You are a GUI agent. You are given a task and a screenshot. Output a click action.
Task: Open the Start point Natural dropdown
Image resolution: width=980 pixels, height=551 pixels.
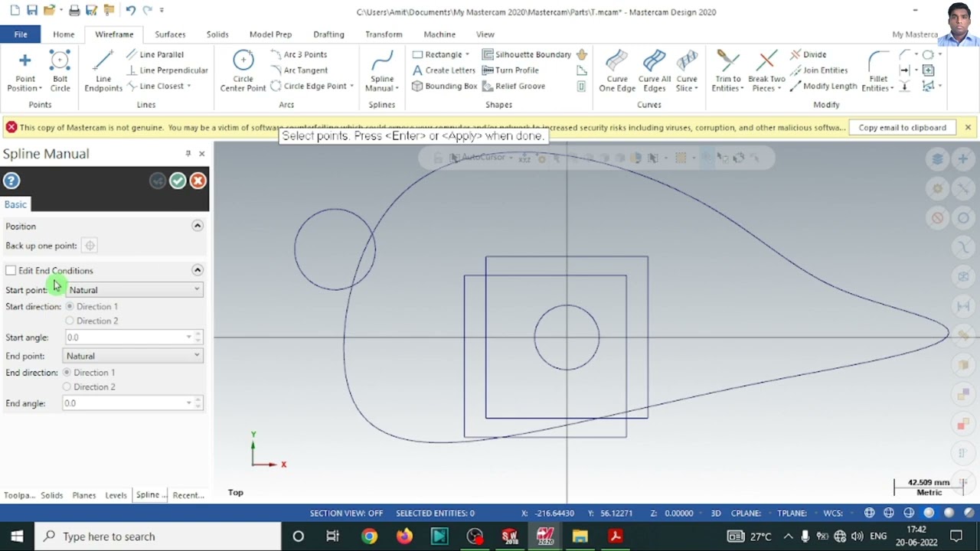coord(134,290)
